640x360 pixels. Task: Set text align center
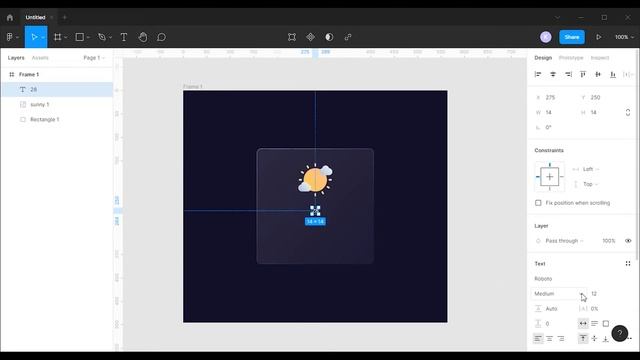pos(549,338)
